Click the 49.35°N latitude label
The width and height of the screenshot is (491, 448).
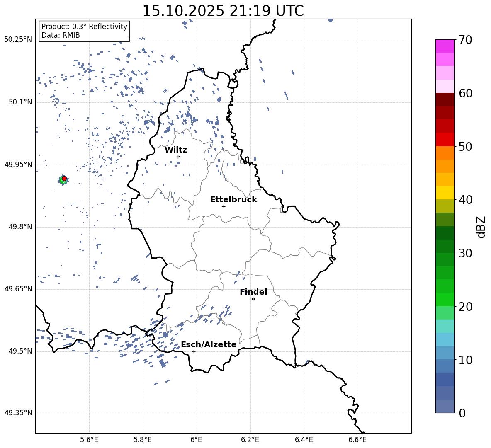coord(18,413)
